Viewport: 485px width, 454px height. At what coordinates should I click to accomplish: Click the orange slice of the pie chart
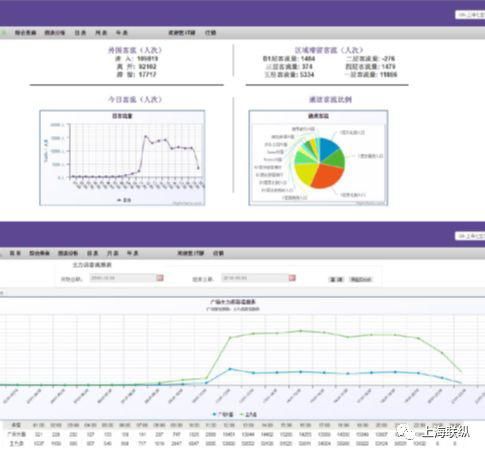point(328,176)
